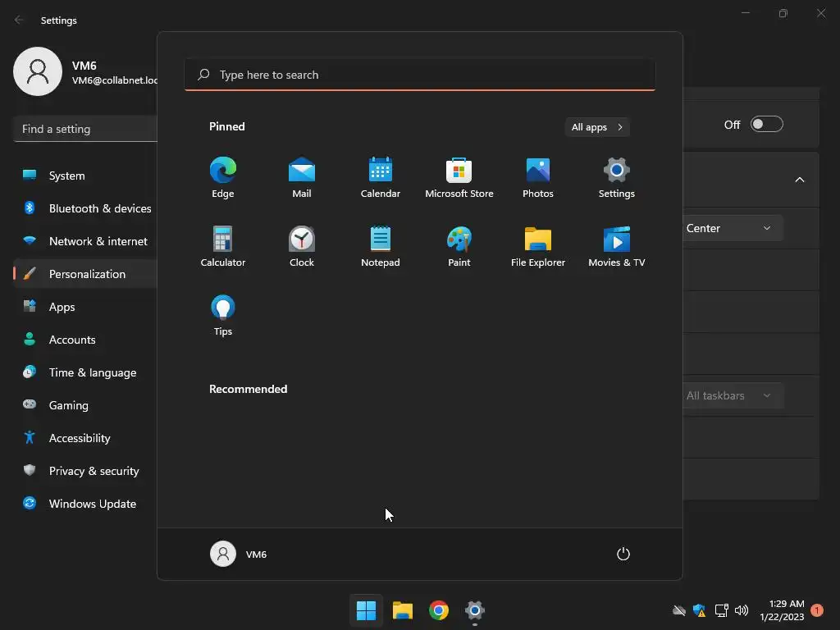The width and height of the screenshot is (840, 630).
Task: Open the Calendar app
Action: click(381, 178)
